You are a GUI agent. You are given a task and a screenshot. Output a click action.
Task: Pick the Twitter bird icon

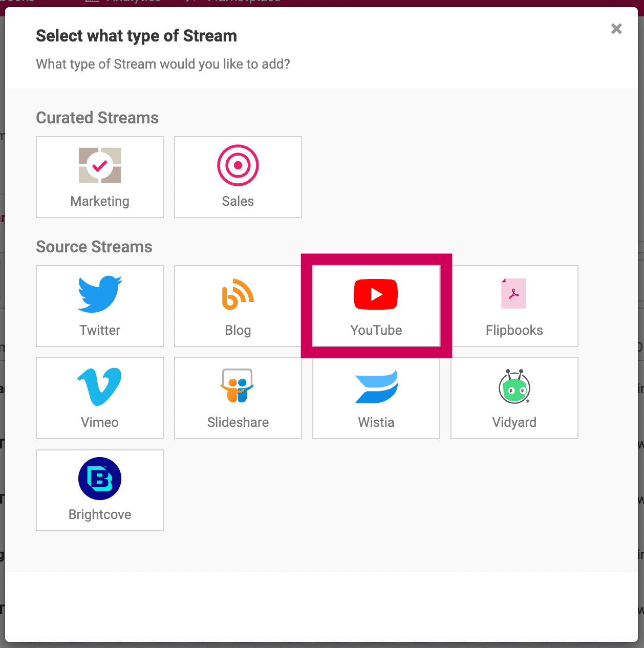100,294
